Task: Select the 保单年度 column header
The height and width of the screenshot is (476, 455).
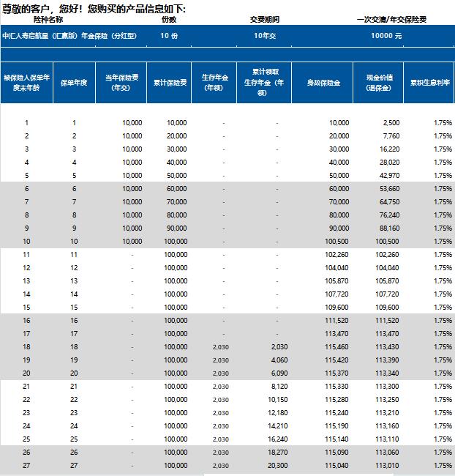Action: pos(74,83)
